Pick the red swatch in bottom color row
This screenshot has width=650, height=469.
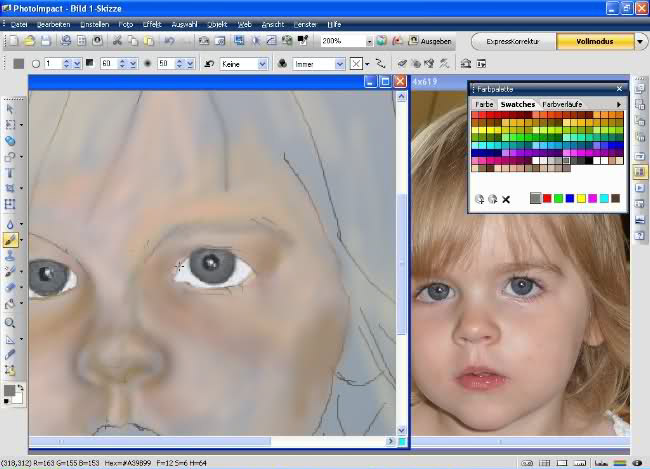click(x=547, y=199)
